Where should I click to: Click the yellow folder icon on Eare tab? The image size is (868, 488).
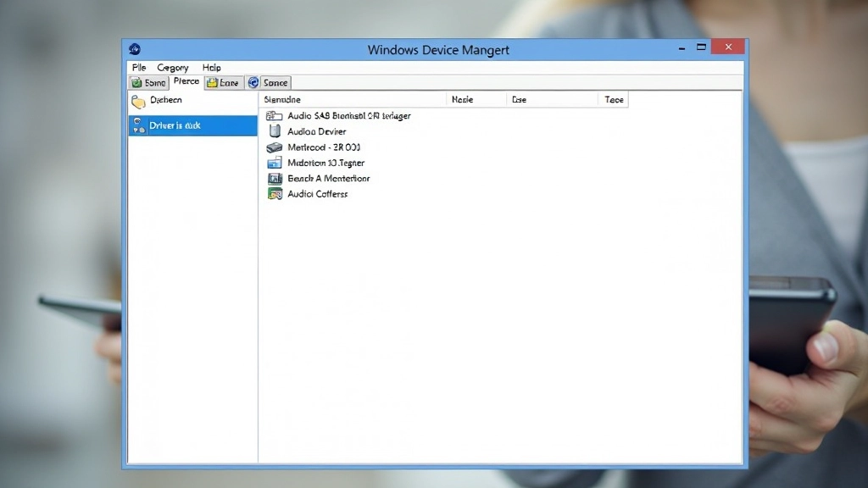212,82
